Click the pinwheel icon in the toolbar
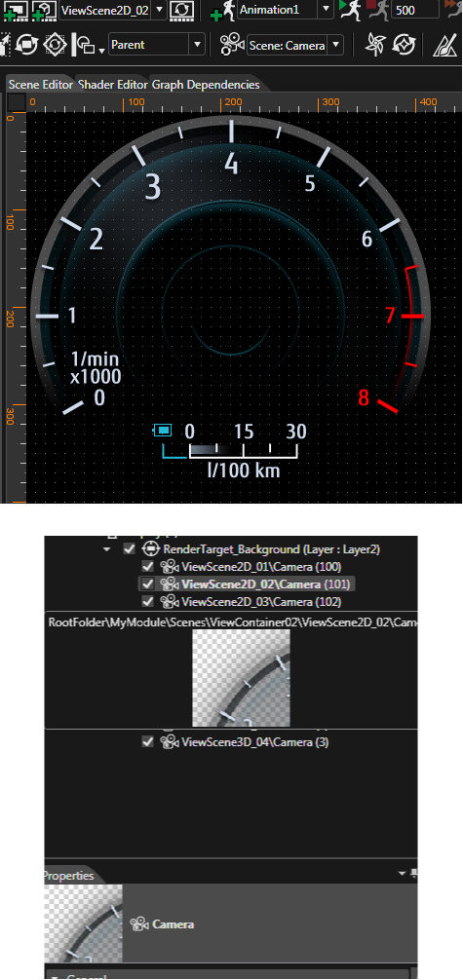This screenshot has width=463, height=980. point(374,45)
